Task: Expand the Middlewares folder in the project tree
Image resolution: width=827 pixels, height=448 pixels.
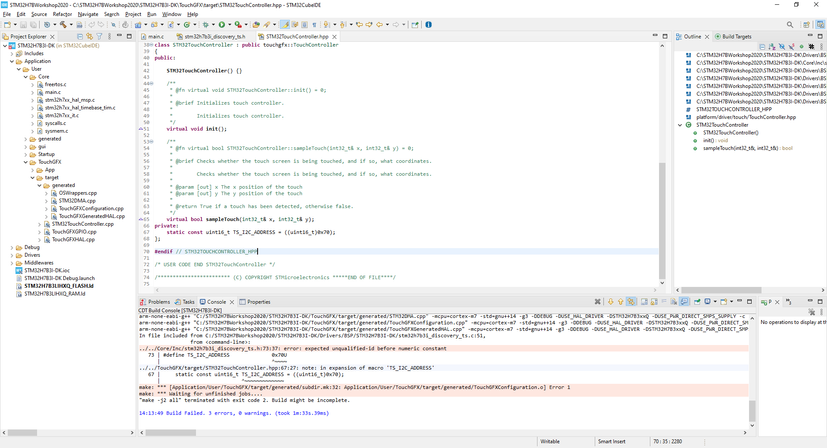Action: pos(12,262)
